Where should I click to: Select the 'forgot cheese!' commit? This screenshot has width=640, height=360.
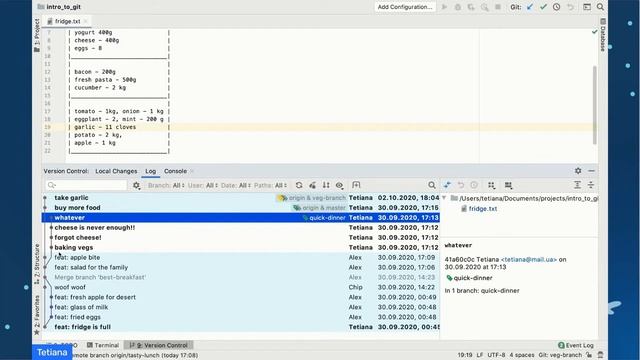[241, 238]
